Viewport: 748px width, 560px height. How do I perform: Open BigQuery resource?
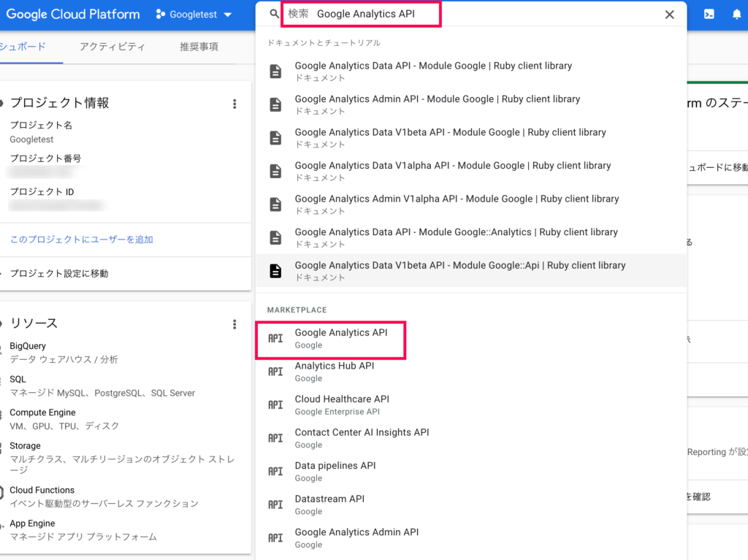click(x=28, y=346)
